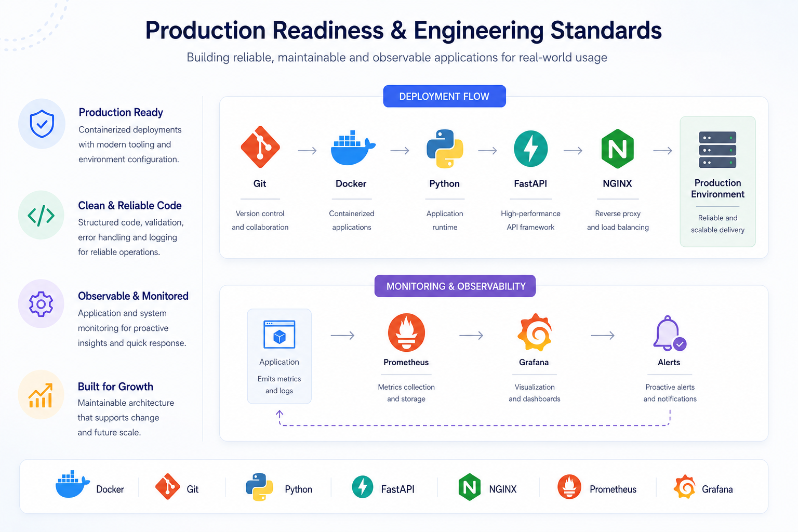Image resolution: width=798 pixels, height=532 pixels.
Task: Select the Application window cube icon
Action: coord(280,335)
